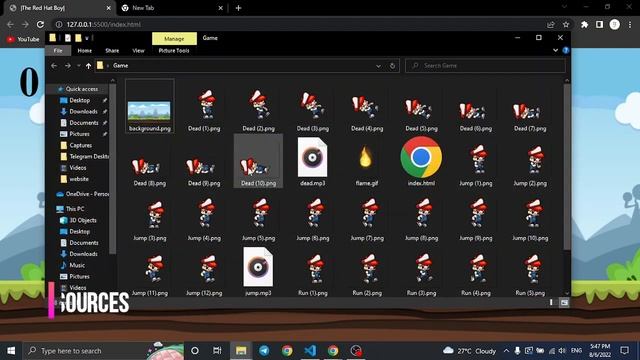Select the flame.gif file
Viewport: 640px width, 360px height.
366,158
